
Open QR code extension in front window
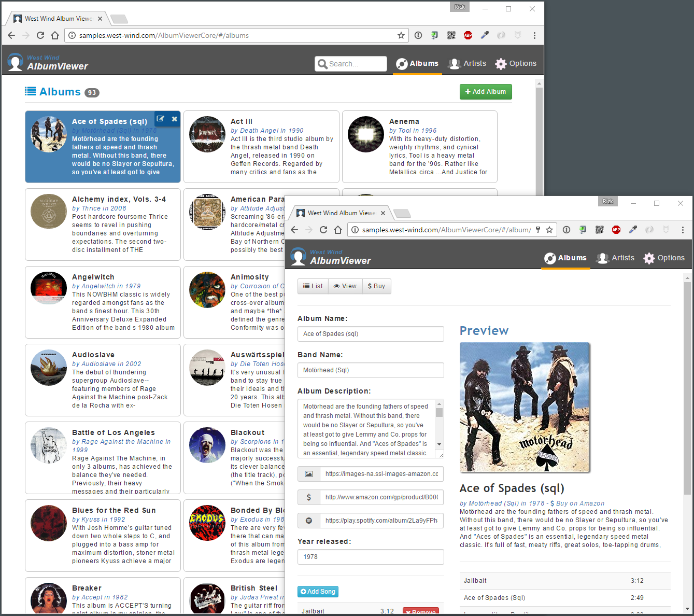[x=600, y=230]
